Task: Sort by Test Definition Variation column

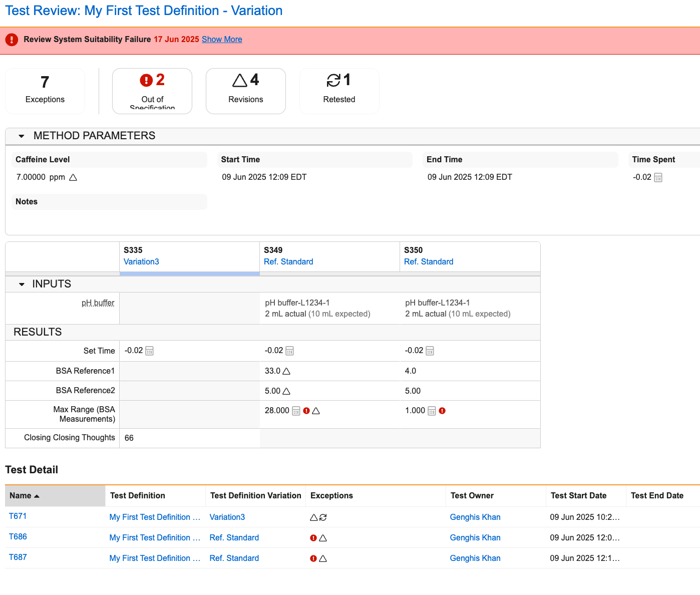Action: click(x=255, y=496)
